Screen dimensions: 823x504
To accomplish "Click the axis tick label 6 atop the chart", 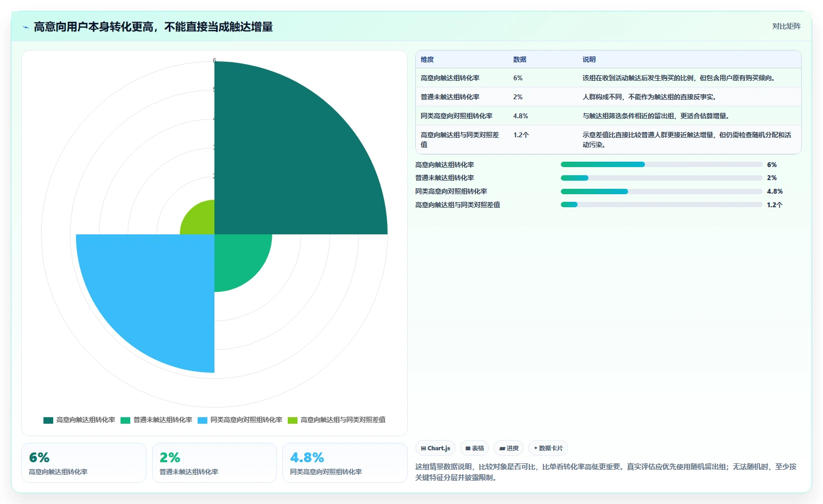I will 214,60.
